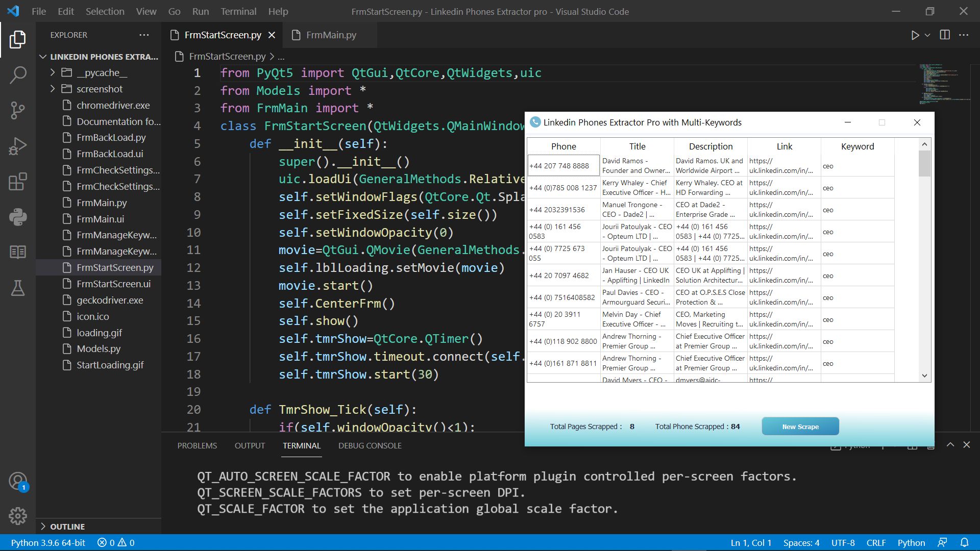The height and width of the screenshot is (551, 980).
Task: Open the Explorer view in activity bar
Action: point(18,39)
